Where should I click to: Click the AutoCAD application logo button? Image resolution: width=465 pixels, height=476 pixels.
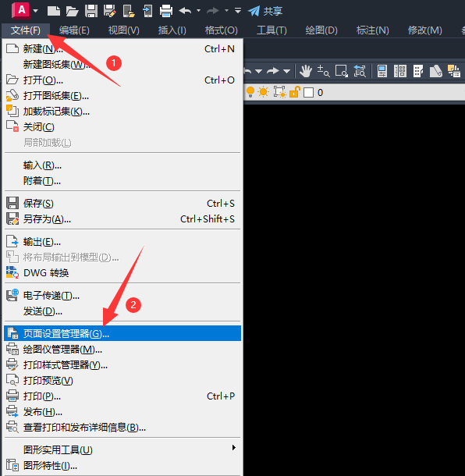(x=20, y=11)
